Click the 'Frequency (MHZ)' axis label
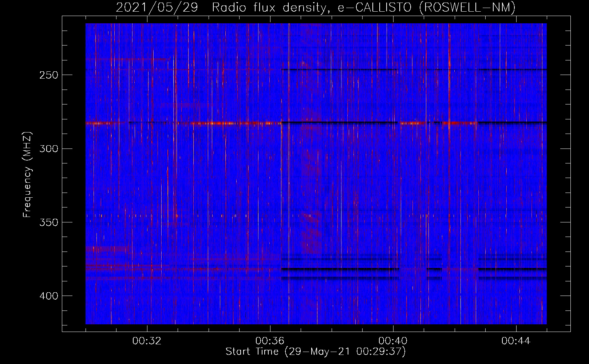The height and width of the screenshot is (364, 589). tap(27, 175)
